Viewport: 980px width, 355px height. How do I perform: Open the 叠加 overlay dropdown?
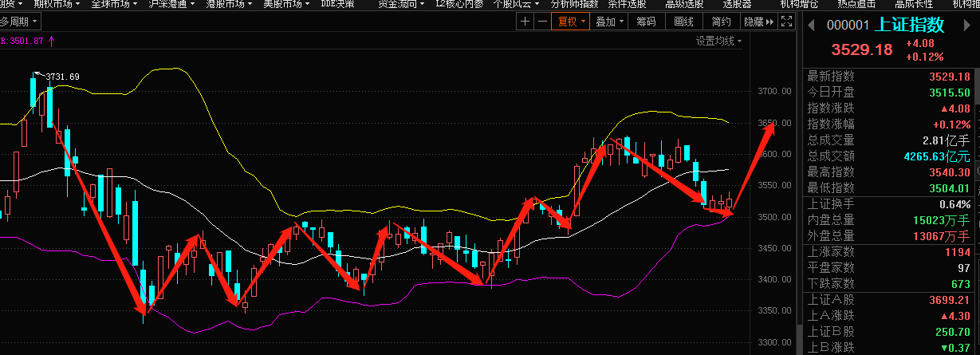coord(609,22)
